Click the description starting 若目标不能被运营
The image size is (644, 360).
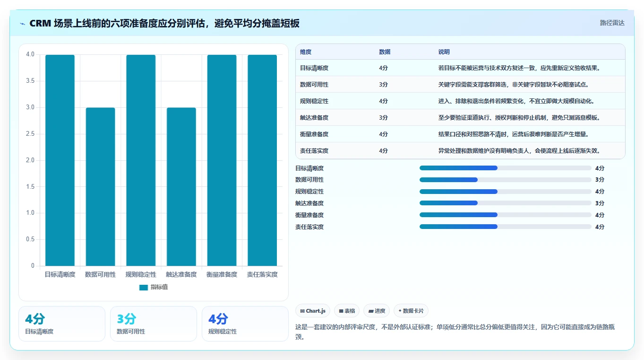(x=519, y=68)
